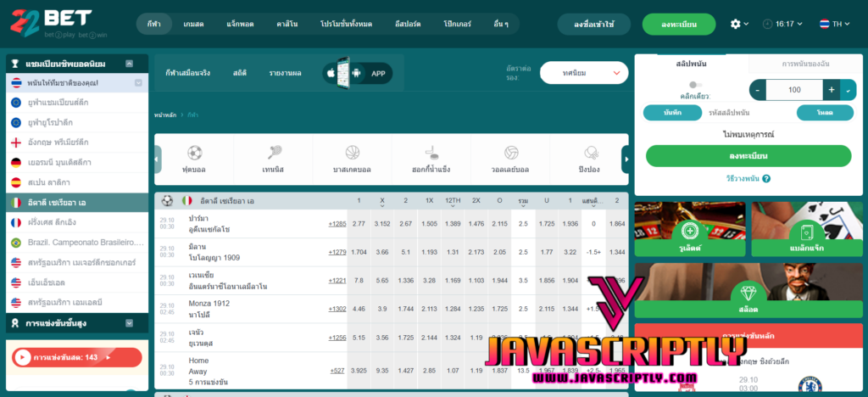Click the clock icon beside 16:17
Image resolution: width=868 pixels, height=397 pixels.
[x=767, y=24]
